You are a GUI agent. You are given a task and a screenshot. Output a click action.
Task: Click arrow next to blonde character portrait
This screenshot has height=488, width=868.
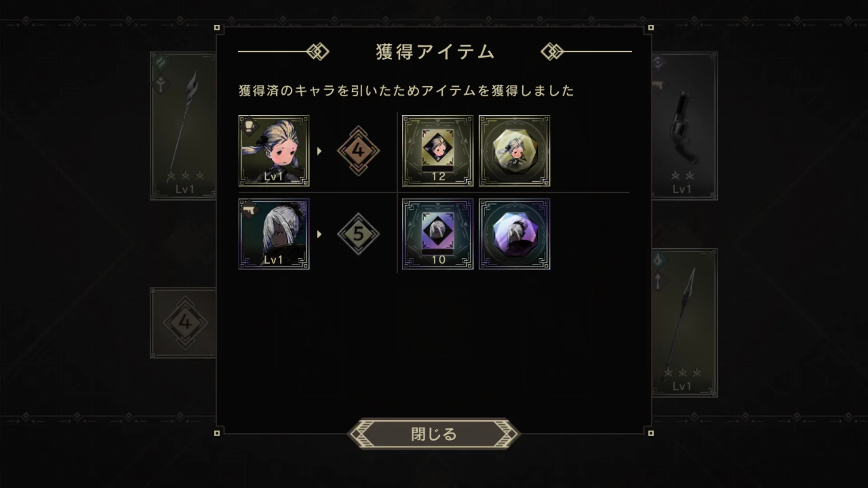click(x=319, y=151)
